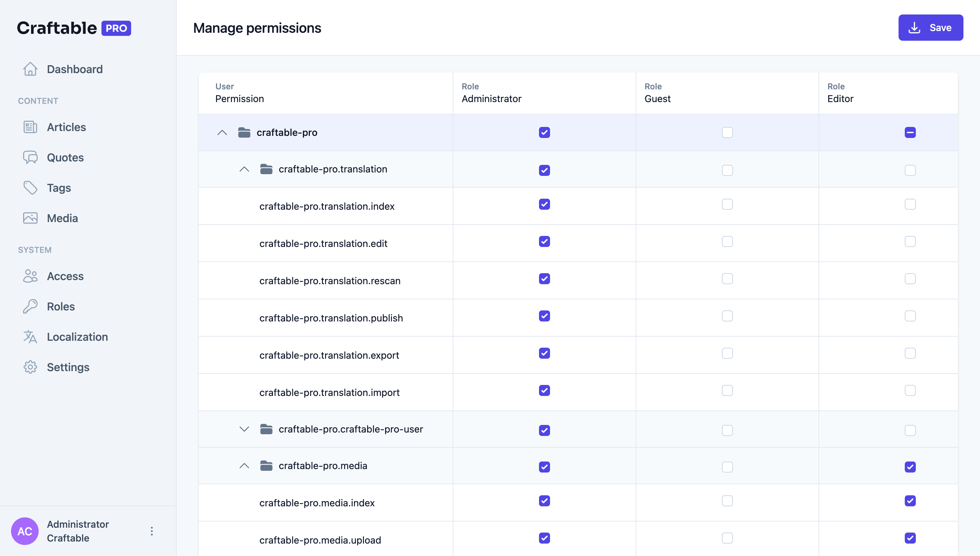Check Guest for craftable-pro.translation.publish
Screen dimensions: 980x556
click(727, 316)
